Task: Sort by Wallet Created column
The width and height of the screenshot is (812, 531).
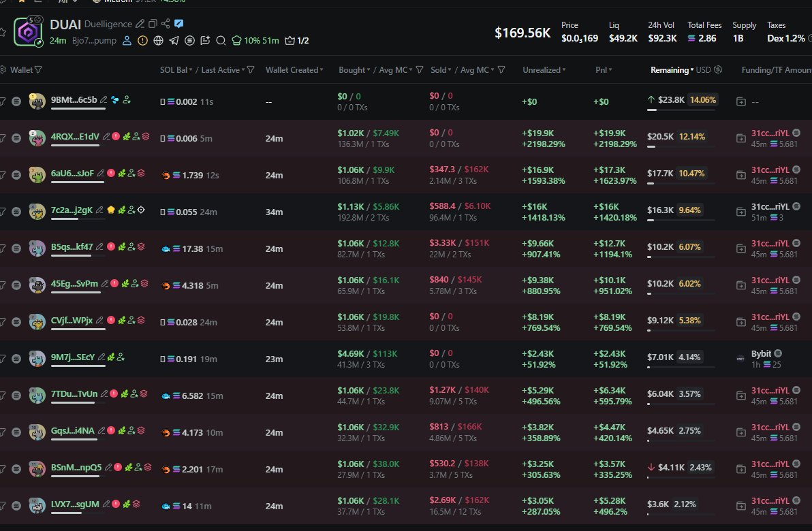Action: [x=293, y=70]
